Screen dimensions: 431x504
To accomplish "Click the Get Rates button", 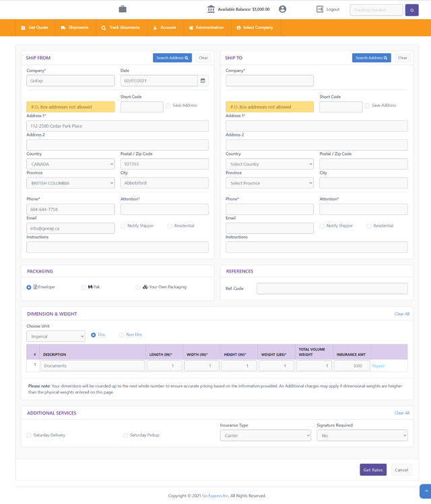I will [x=372, y=470].
